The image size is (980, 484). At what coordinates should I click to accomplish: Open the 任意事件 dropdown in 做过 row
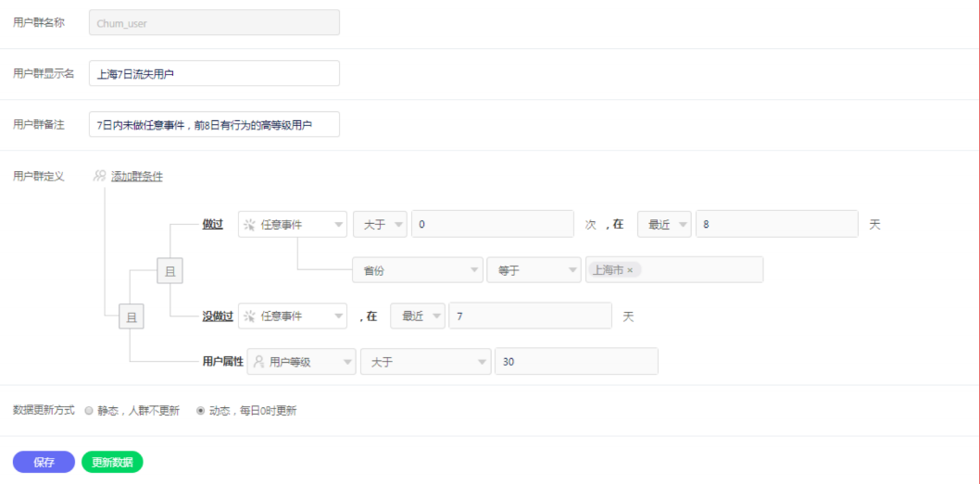click(x=293, y=225)
